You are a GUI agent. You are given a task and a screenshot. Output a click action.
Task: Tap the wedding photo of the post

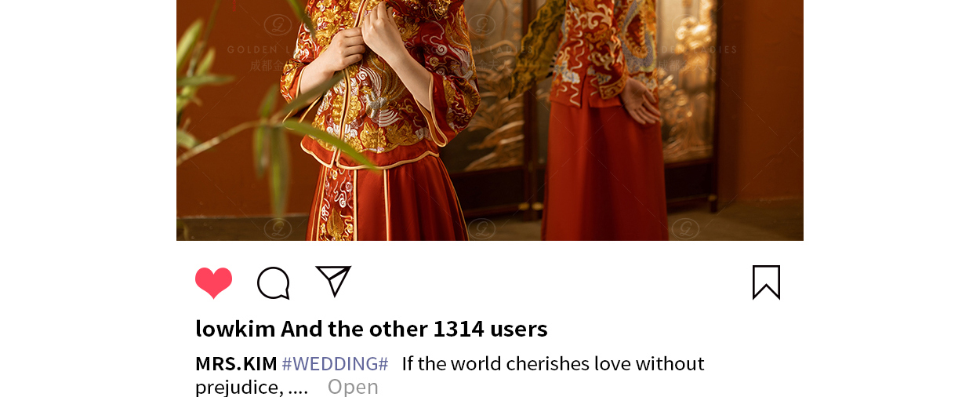pyautogui.click(x=490, y=120)
